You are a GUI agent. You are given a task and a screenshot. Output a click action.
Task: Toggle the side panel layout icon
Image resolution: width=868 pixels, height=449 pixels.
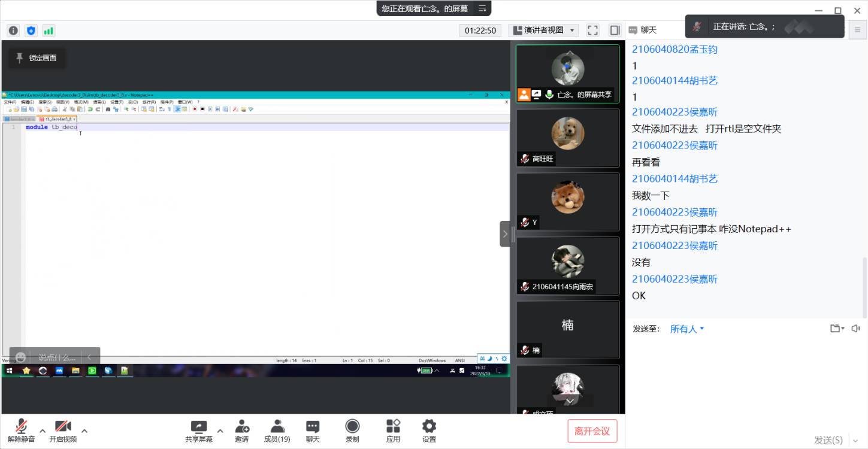(615, 30)
